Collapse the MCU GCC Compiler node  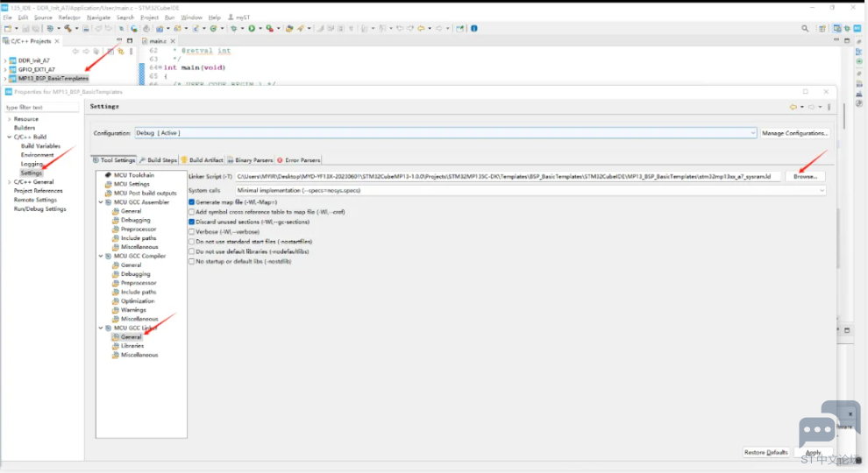101,256
